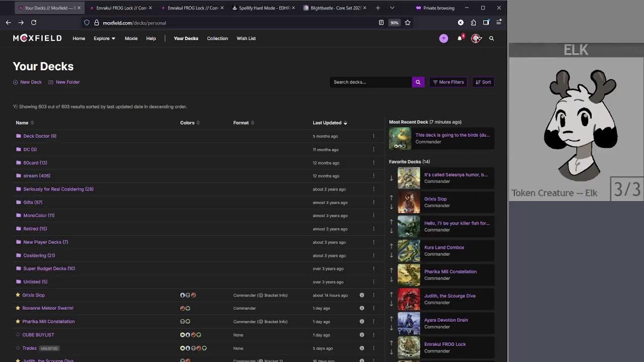Close the Spellify Hard Mode tab
Viewport: 644px width, 362px height.
pos(293,8)
